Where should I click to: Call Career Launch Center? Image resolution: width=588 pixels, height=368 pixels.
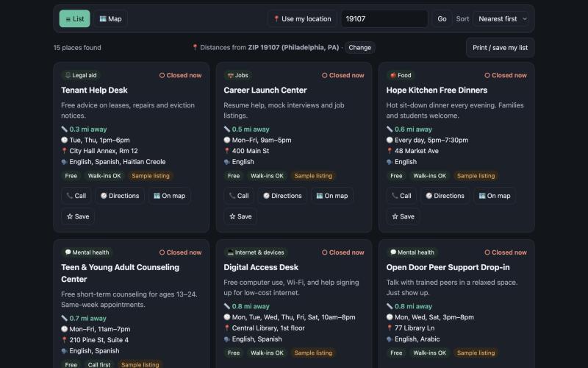click(x=239, y=196)
